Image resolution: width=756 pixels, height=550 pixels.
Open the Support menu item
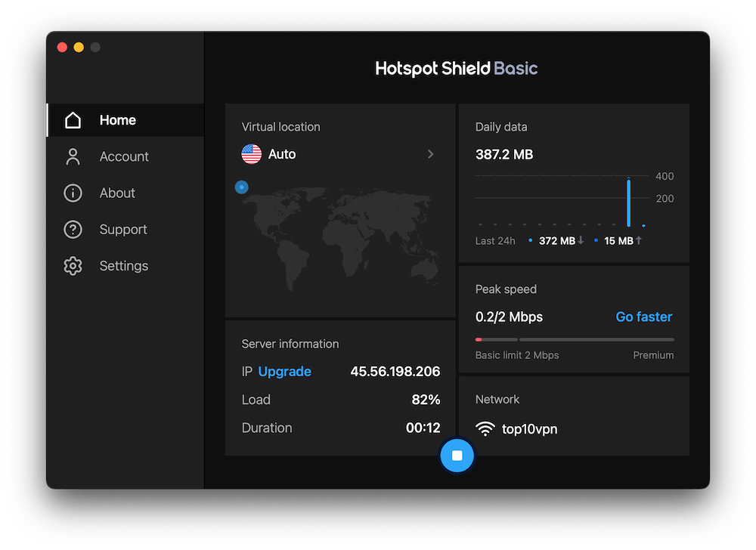click(x=125, y=229)
